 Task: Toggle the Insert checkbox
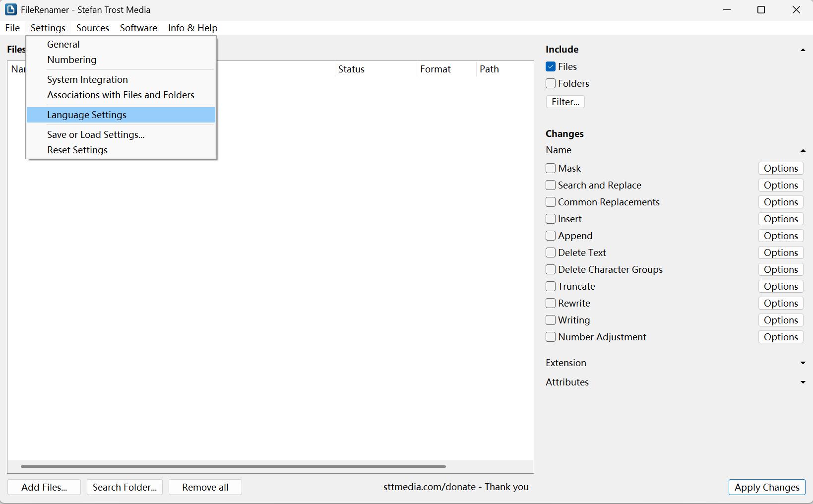(551, 219)
